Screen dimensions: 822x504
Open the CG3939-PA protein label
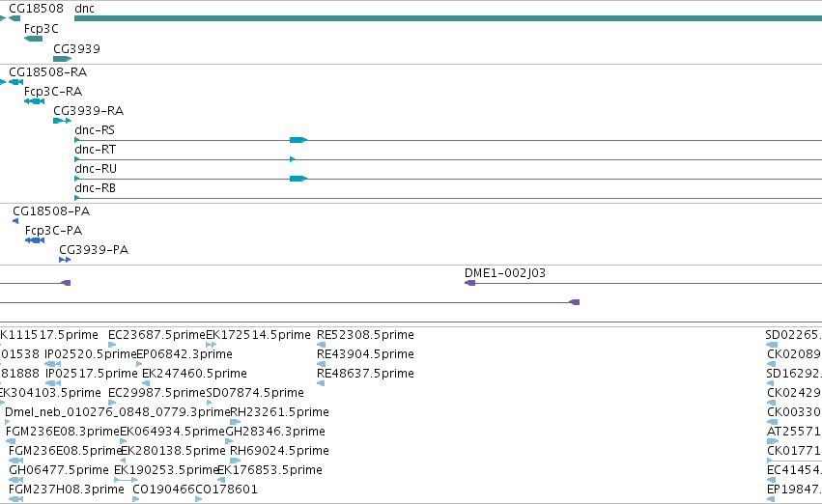click(94, 250)
